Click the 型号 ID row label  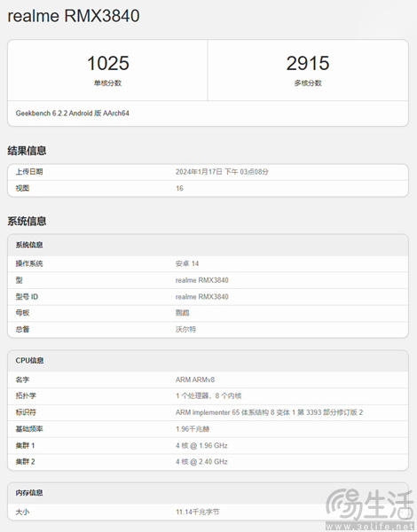point(27,297)
